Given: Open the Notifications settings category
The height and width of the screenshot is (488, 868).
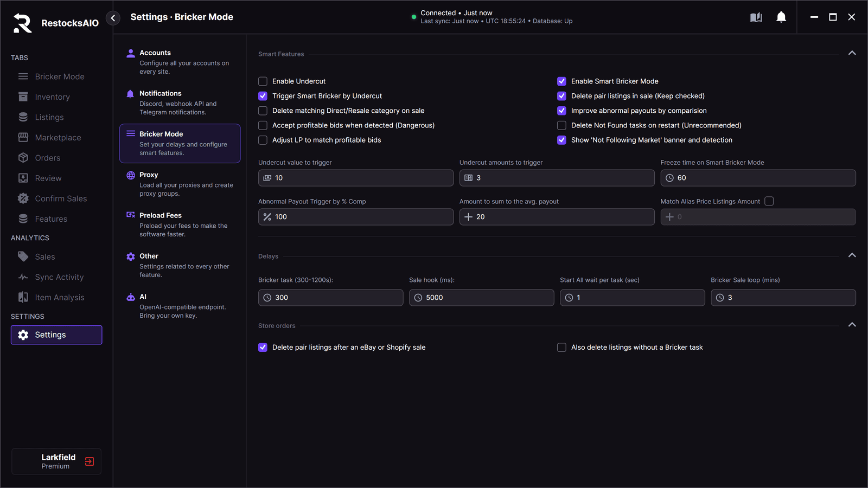Looking at the screenshot, I should (180, 102).
